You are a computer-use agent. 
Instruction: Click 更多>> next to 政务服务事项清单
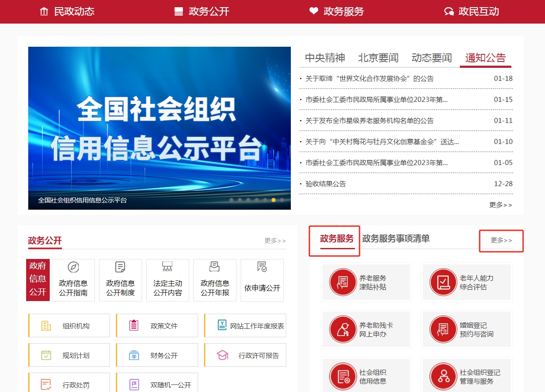[501, 240]
